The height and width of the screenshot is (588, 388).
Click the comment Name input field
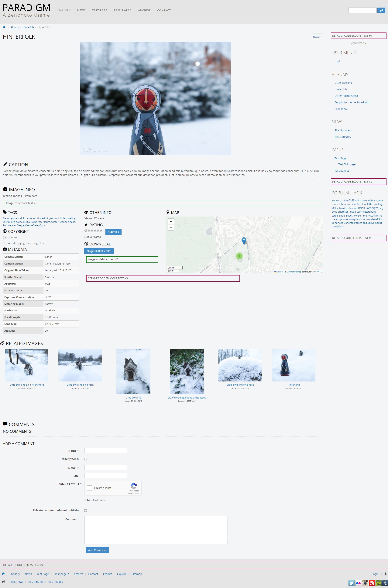(x=105, y=450)
